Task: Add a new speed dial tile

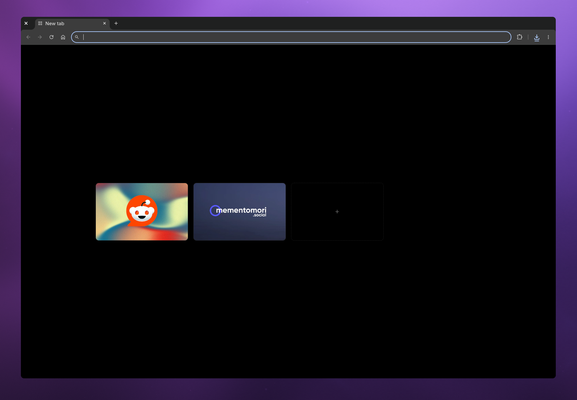Action: click(x=337, y=212)
